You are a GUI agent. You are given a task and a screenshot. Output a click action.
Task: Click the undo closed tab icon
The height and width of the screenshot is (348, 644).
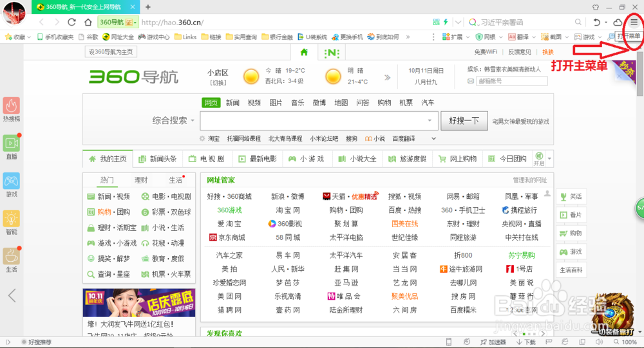pos(597,22)
